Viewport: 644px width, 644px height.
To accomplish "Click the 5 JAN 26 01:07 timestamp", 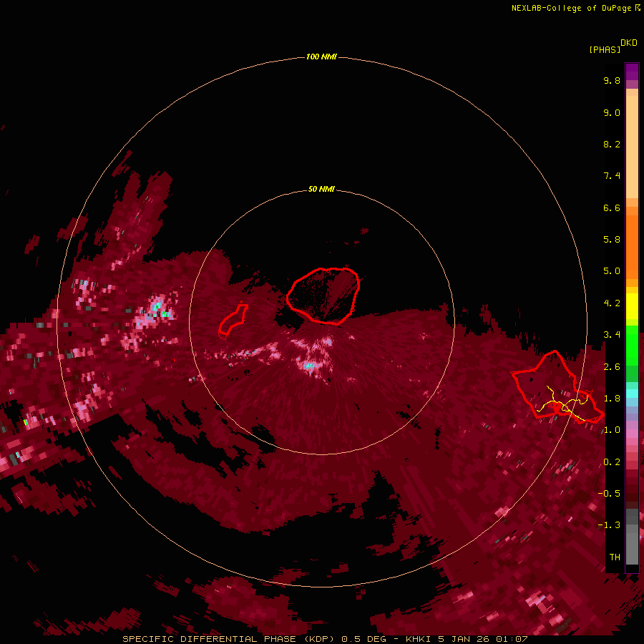I will pos(482,639).
